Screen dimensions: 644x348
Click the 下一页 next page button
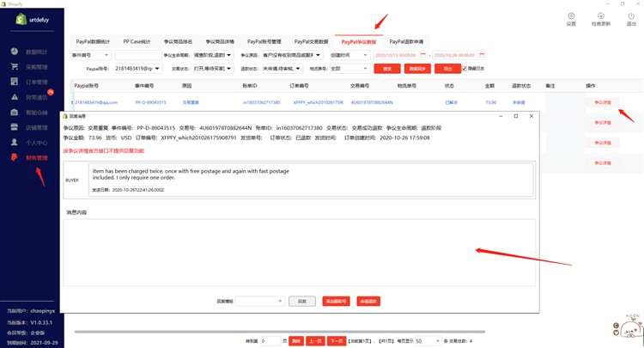coord(337,341)
